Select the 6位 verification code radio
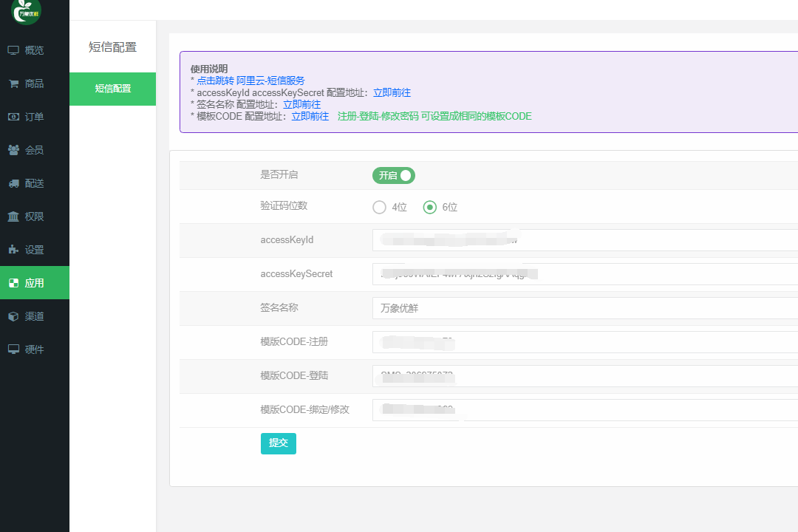Viewport: 798px width, 532px height. pyautogui.click(x=429, y=207)
